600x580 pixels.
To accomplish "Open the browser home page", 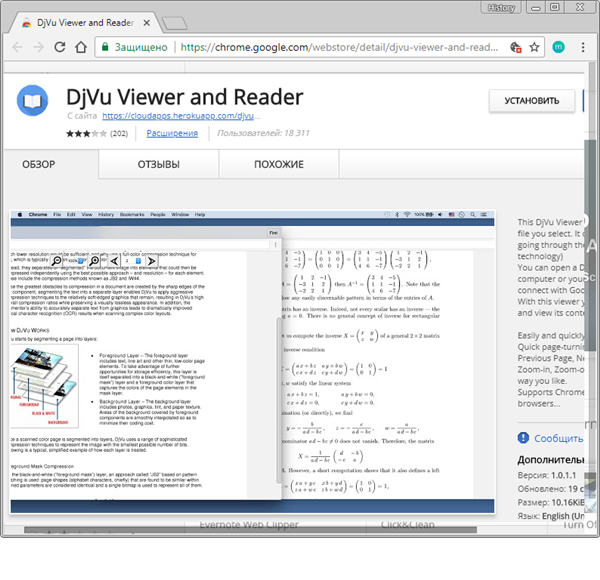I will pos(81,47).
